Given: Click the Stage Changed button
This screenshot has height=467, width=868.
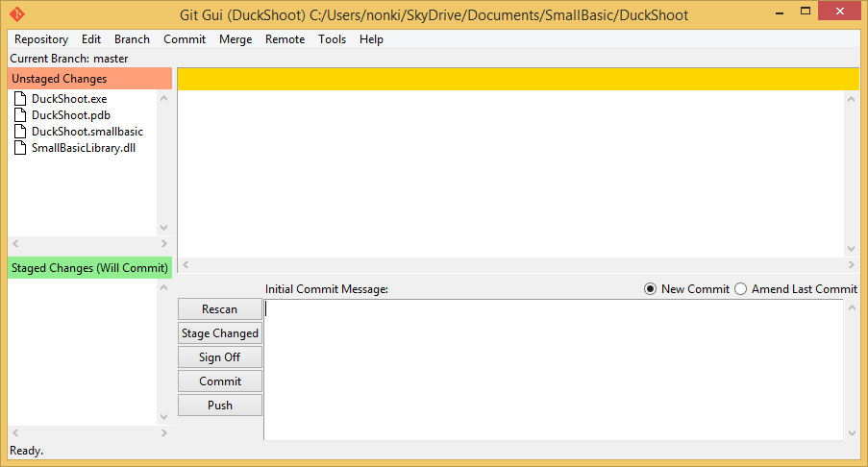Looking at the screenshot, I should 220,333.
